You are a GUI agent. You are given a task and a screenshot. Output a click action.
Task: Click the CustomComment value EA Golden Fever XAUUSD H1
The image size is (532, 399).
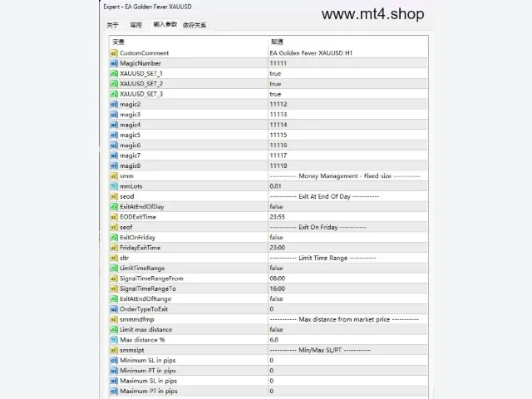(x=311, y=53)
